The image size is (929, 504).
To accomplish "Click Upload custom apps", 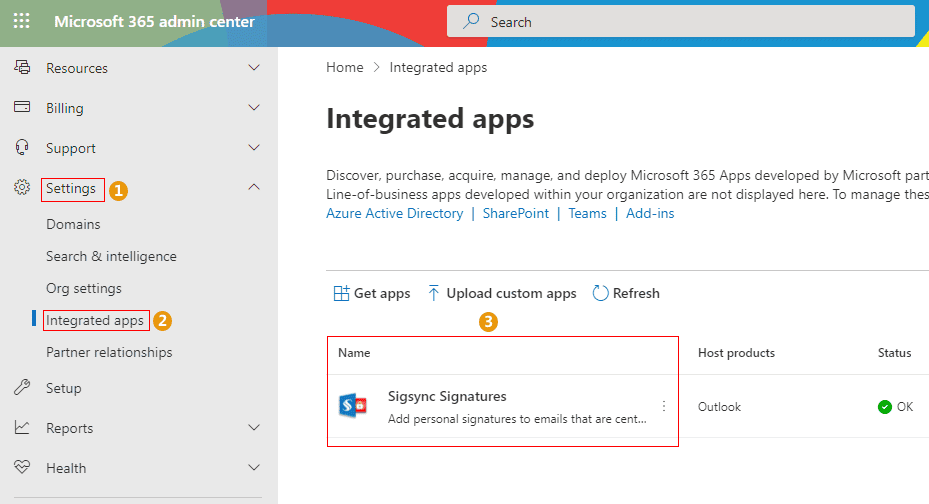I will point(502,293).
